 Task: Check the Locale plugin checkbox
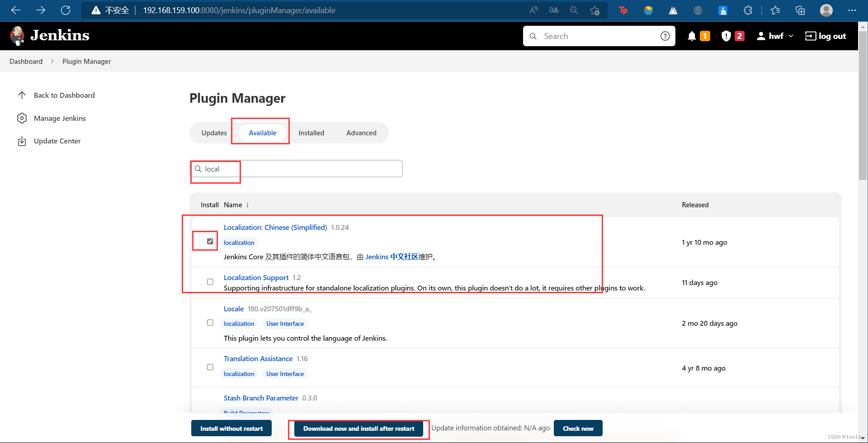click(210, 323)
